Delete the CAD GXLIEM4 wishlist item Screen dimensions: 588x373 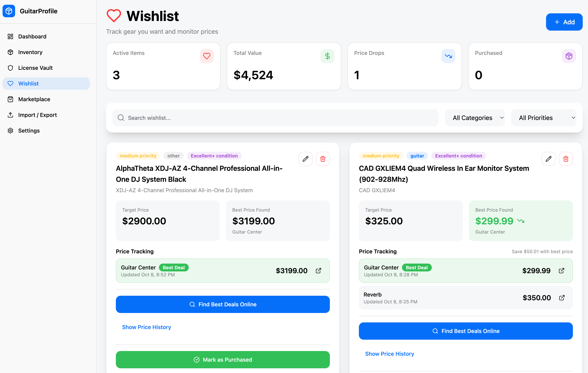[566, 159]
